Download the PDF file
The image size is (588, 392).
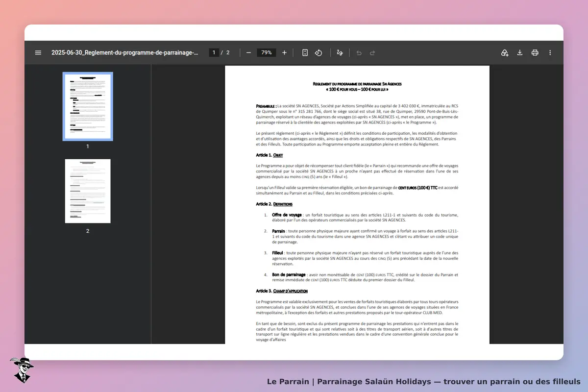pyautogui.click(x=520, y=52)
